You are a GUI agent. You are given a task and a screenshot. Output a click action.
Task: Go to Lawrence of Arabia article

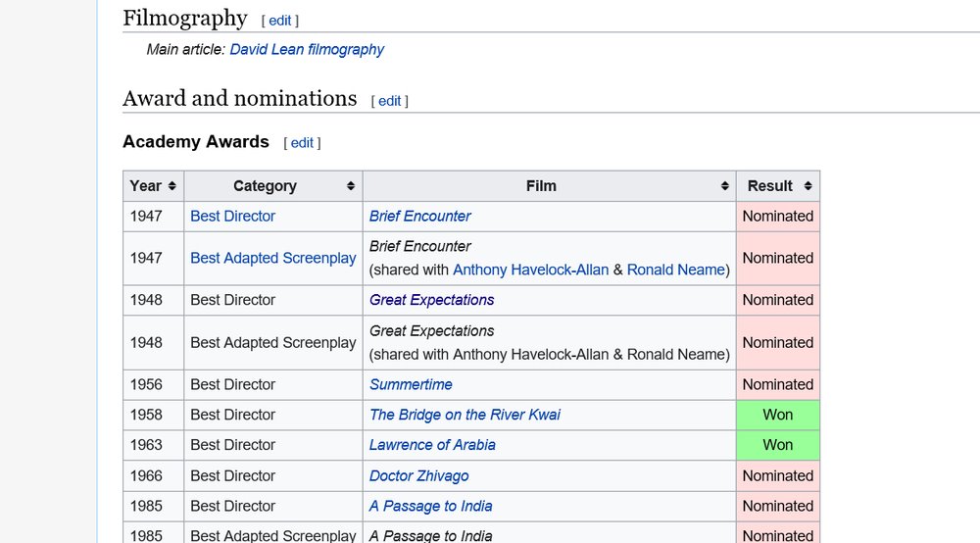click(x=432, y=445)
